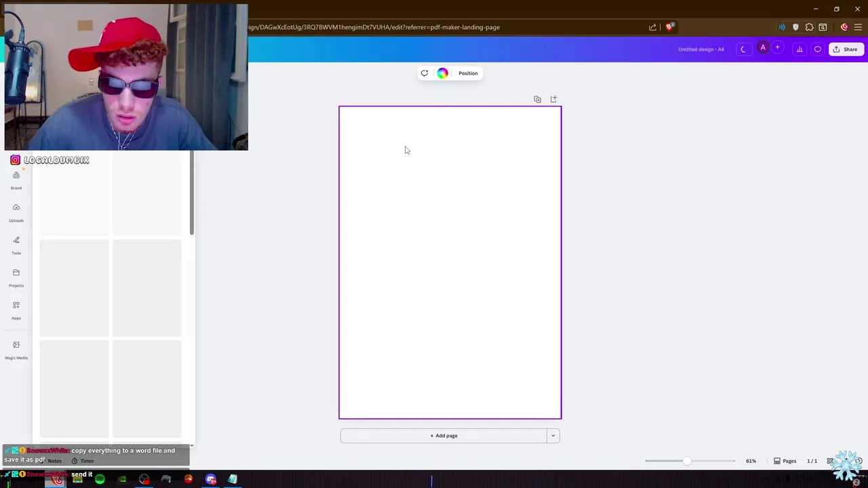Open the Apps panel
Screen dimensions: 868x488
click(x=16, y=310)
